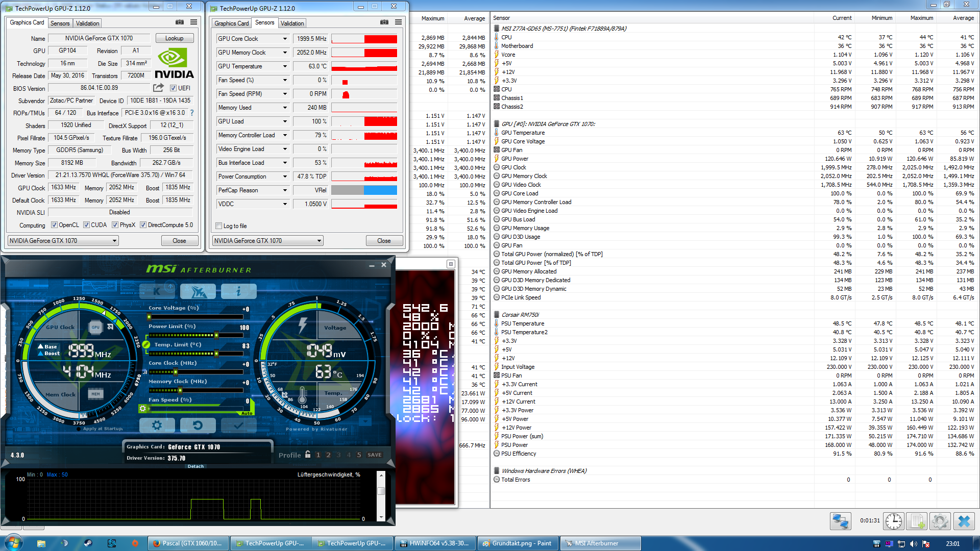980x551 pixels.
Task: Click the GPU-Z screenshot camera icon
Action: (180, 22)
